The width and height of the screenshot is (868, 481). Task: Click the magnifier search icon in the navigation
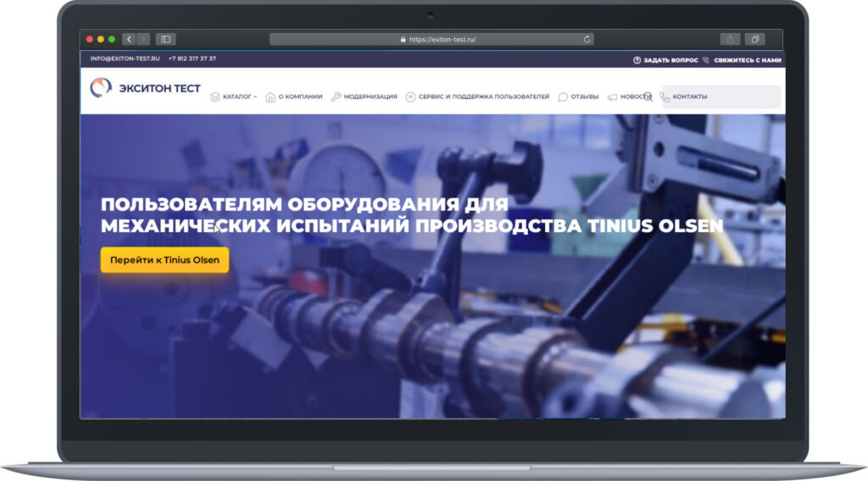[648, 97]
